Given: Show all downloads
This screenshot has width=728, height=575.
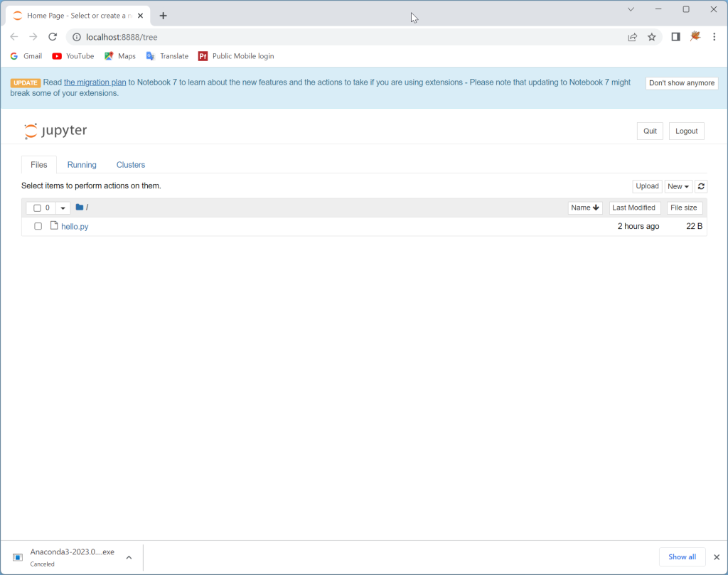Looking at the screenshot, I should (x=682, y=557).
